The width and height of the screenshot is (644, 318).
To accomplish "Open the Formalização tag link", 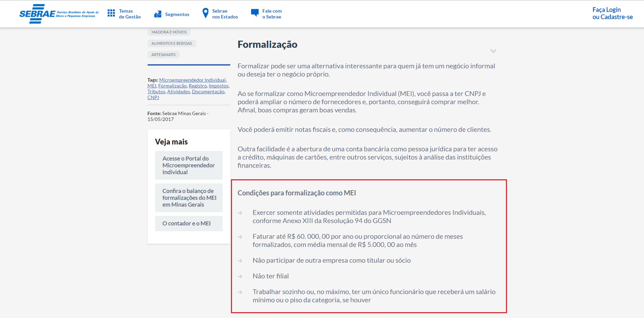I will pyautogui.click(x=173, y=86).
